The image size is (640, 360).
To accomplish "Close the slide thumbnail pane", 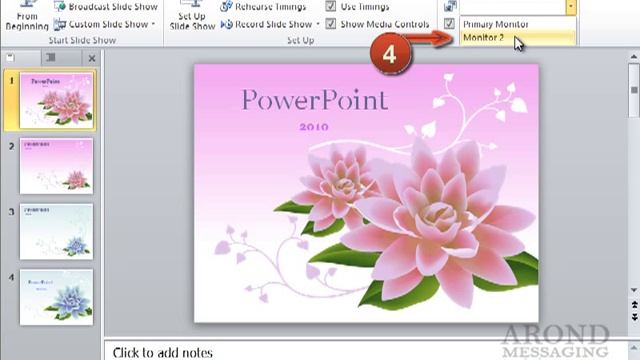I will click(x=92, y=58).
